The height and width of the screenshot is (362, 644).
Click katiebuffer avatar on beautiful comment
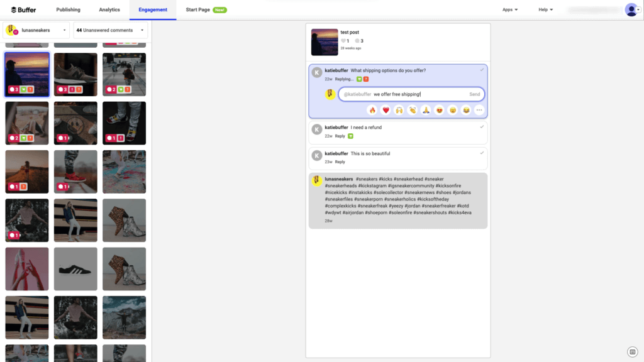click(x=317, y=156)
